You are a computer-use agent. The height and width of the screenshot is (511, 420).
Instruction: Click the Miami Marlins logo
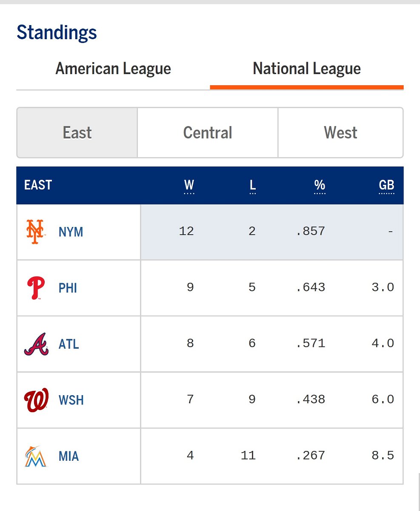36,456
